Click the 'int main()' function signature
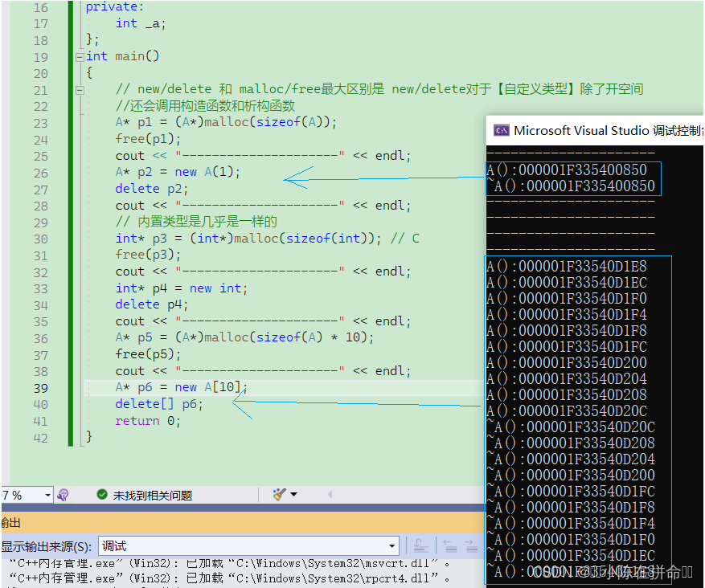 point(122,56)
